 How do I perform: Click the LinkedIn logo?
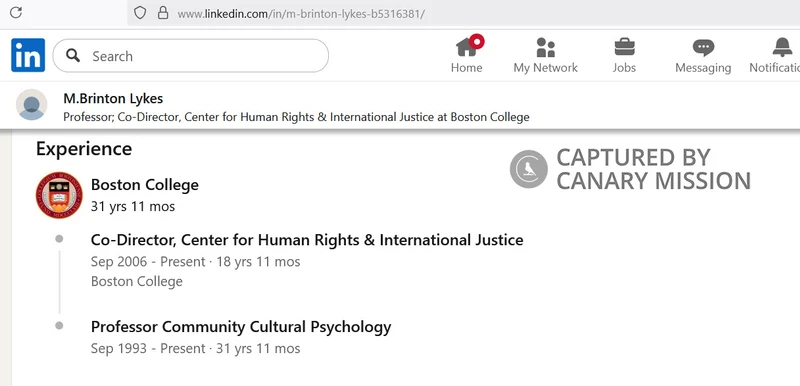point(28,55)
